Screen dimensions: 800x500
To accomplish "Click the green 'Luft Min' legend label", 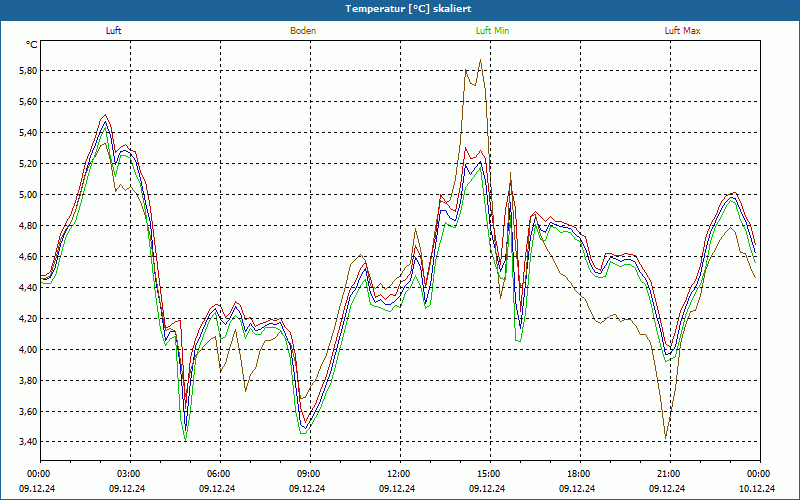I will (x=492, y=31).
